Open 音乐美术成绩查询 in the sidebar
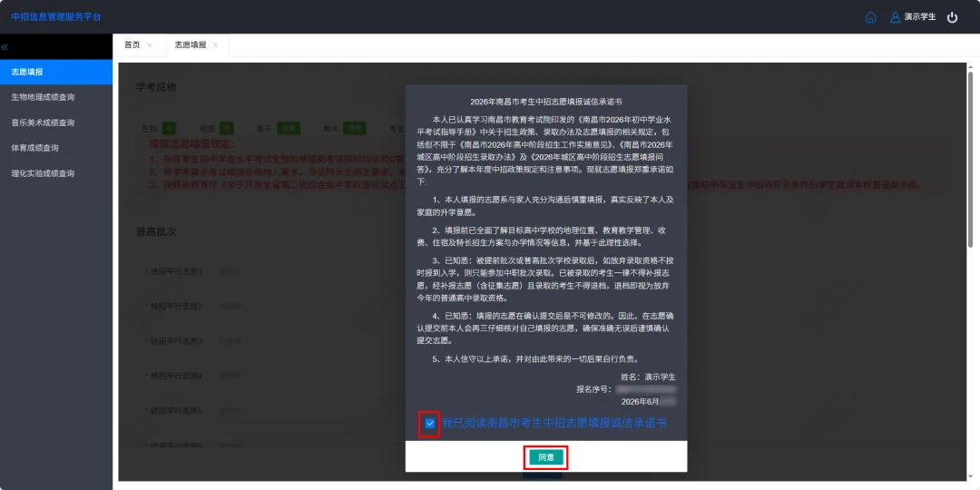 56,122
